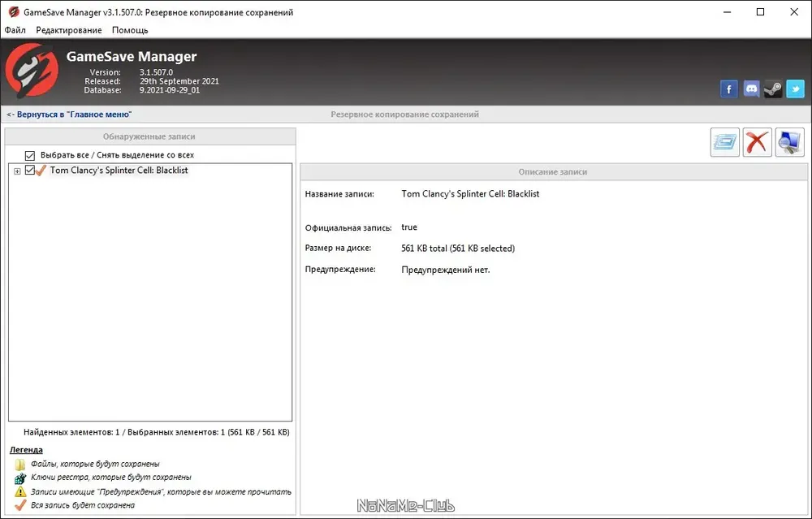Click entry name value in description panel
Screen dimensions: 812x519
pos(470,194)
